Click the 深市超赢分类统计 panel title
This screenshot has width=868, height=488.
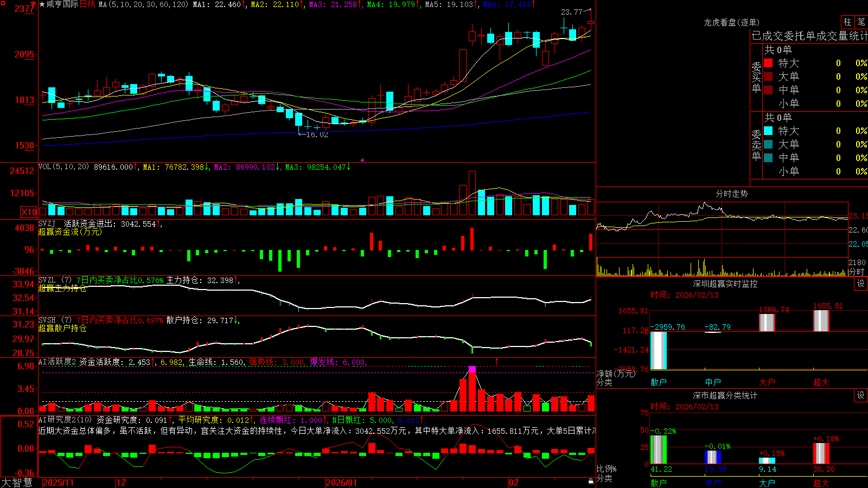click(x=725, y=395)
